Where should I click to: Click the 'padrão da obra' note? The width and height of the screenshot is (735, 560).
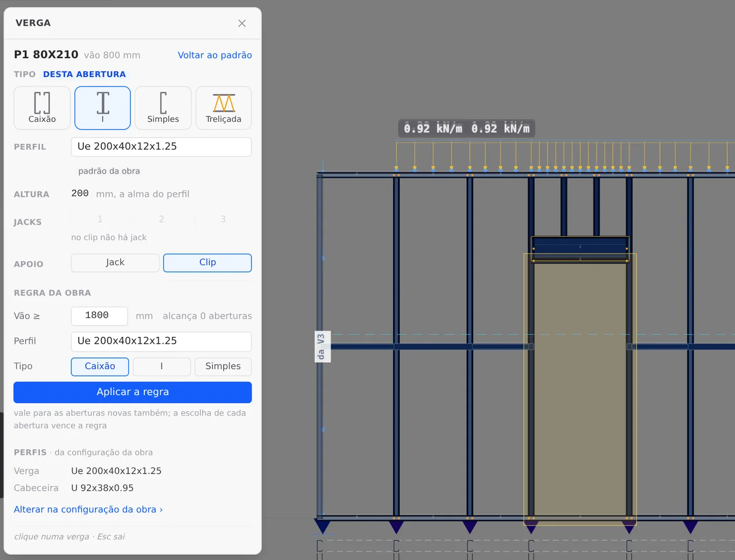pyautogui.click(x=109, y=171)
